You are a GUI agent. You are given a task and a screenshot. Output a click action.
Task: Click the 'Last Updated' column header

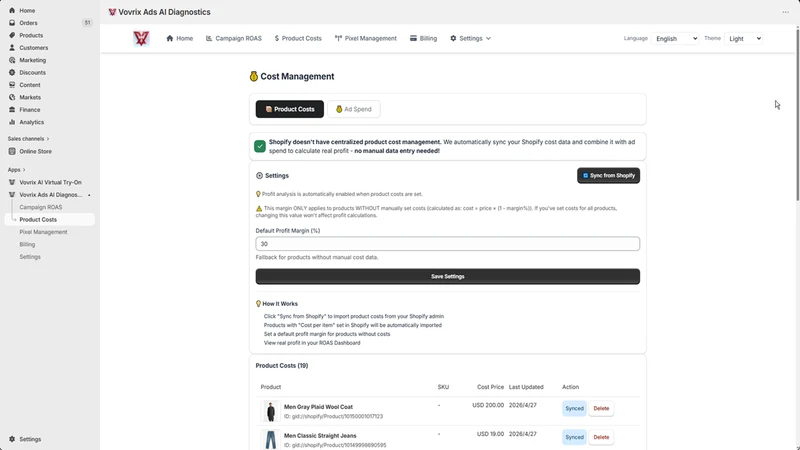[x=526, y=387]
